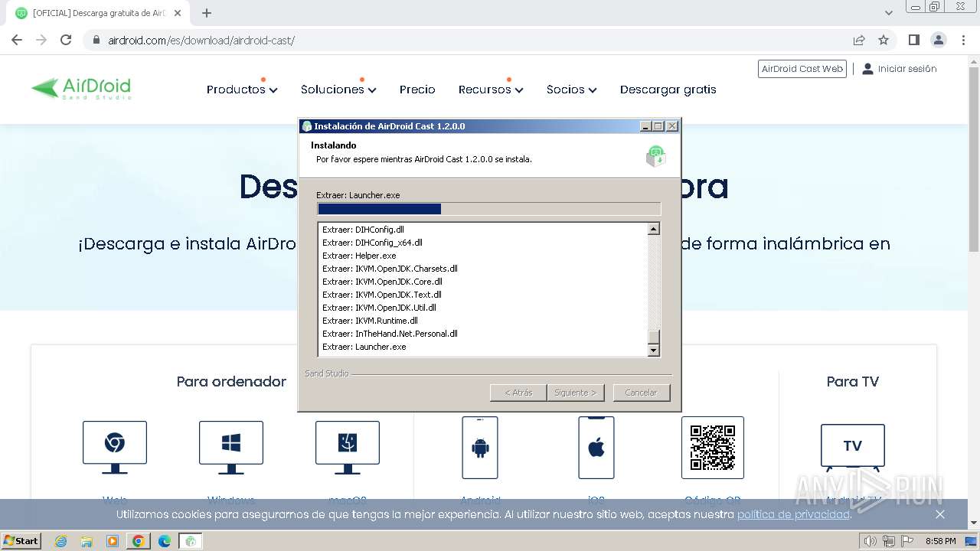Open Microsoft Edge from taskbar
Screen dimensions: 980x551
tap(165, 541)
